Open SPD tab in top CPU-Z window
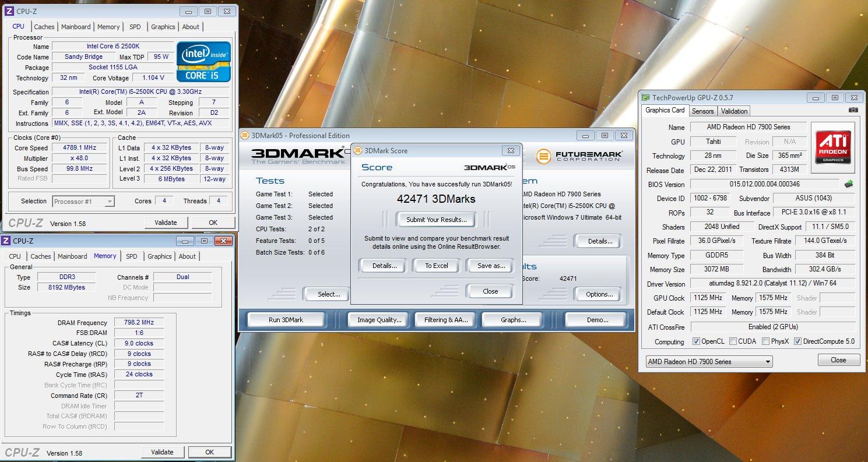 (135, 27)
